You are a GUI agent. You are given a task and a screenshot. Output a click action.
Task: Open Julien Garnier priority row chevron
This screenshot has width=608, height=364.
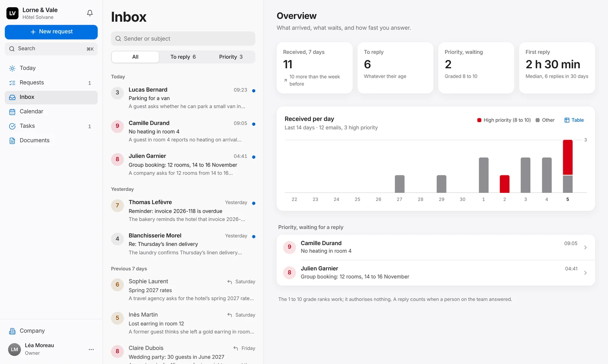[585, 273]
